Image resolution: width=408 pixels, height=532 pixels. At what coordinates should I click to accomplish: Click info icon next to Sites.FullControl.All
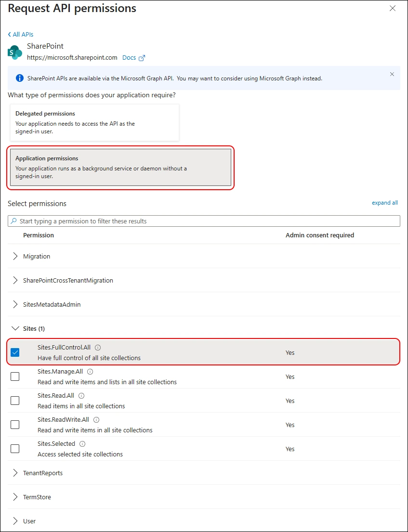coord(98,348)
